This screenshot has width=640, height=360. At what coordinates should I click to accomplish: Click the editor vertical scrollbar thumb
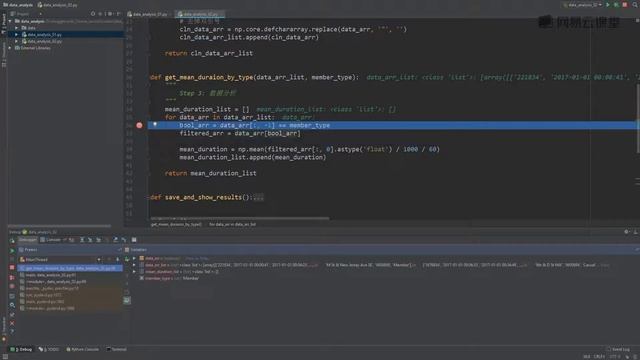(x=638, y=118)
